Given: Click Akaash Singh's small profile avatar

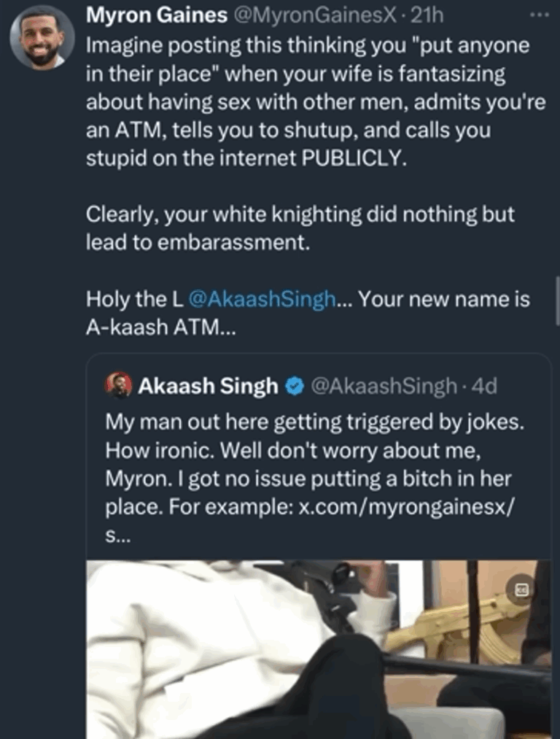Looking at the screenshot, I should point(119,385).
